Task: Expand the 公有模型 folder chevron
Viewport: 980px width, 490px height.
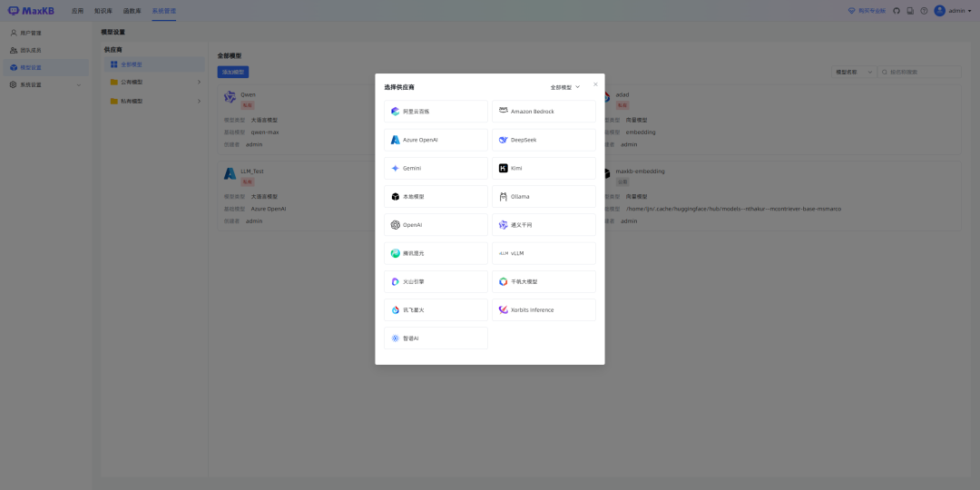Action: [200, 82]
